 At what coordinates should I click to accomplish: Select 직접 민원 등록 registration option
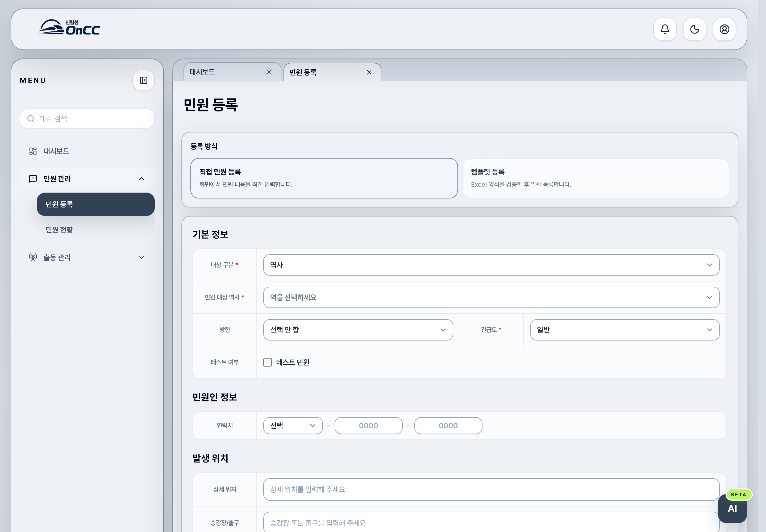324,178
